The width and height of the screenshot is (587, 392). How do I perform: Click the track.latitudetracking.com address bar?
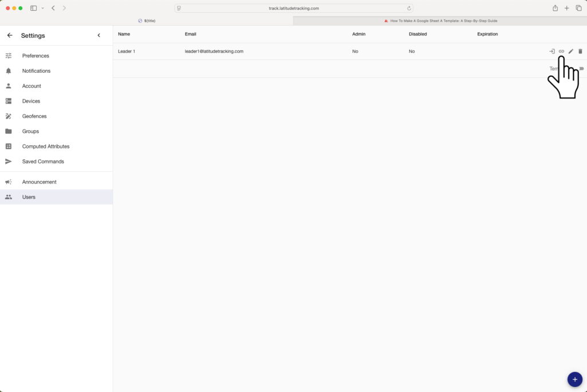[293, 8]
